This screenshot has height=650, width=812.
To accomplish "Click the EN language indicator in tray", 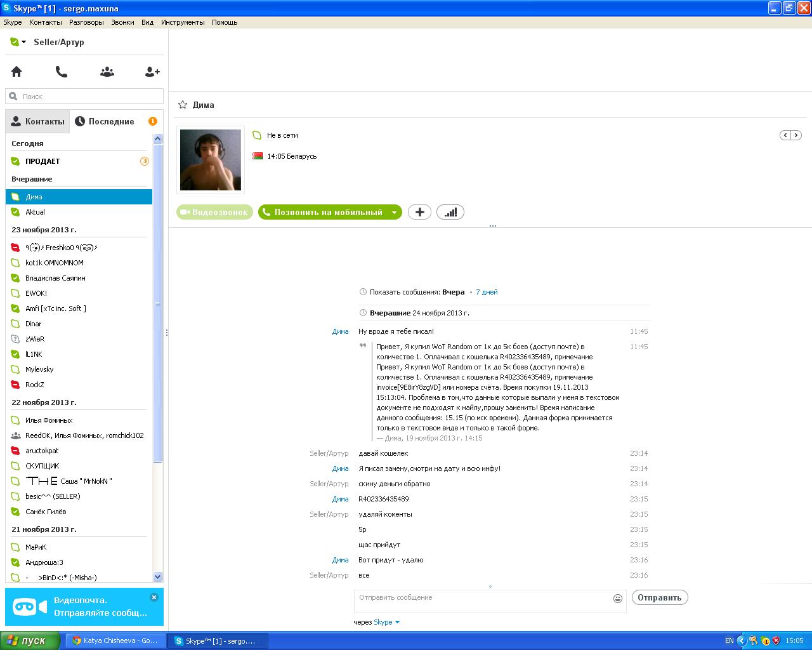I will (730, 640).
